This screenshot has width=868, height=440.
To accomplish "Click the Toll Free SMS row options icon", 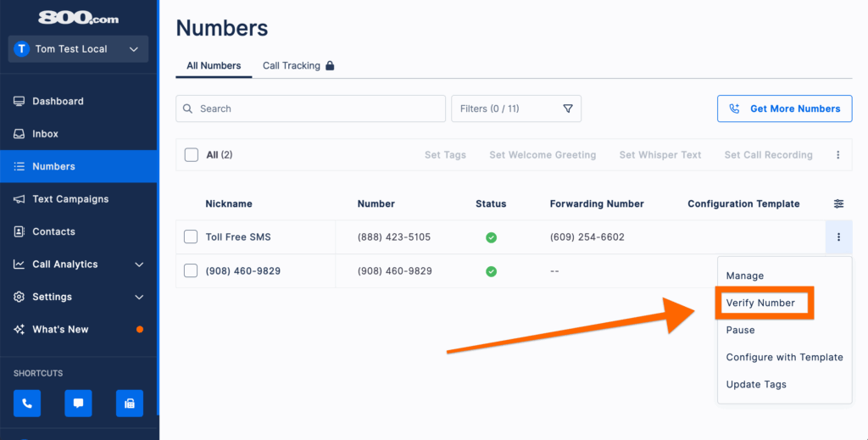I will point(838,237).
